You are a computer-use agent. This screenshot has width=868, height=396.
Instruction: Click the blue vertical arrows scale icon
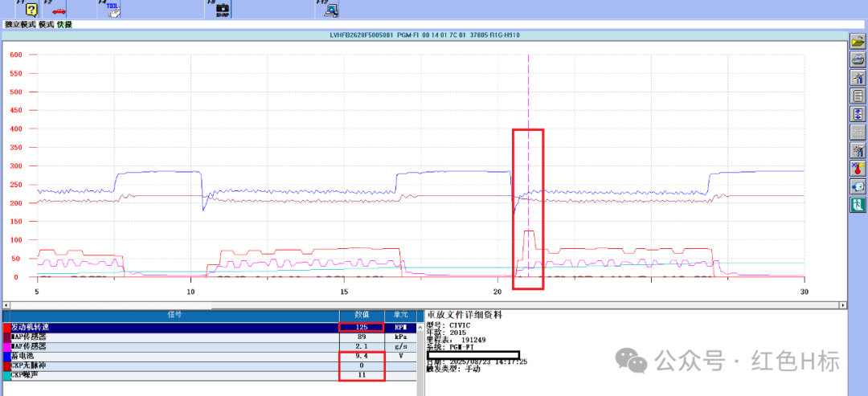(x=858, y=114)
